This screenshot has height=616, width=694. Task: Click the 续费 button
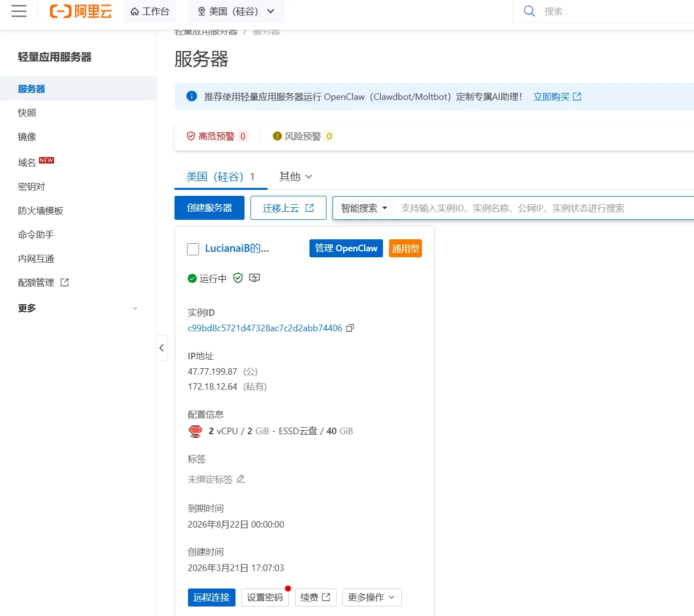point(315,598)
